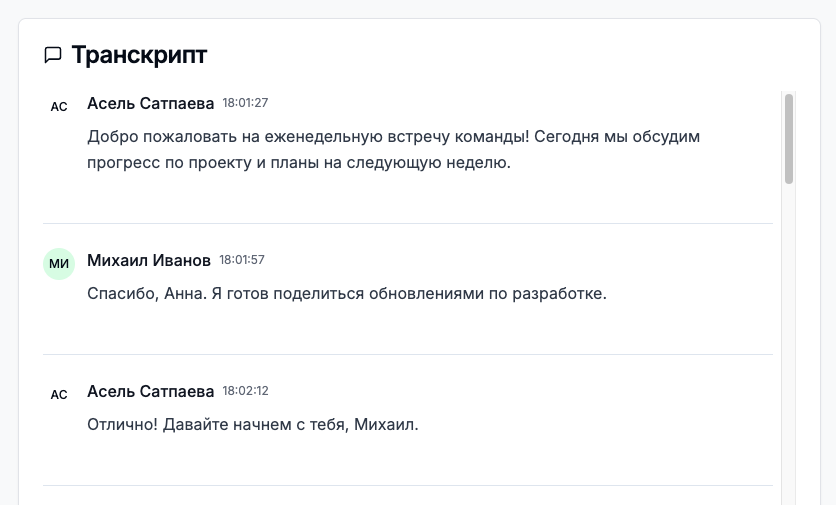Jump to timestamp 18:02:12
This screenshot has height=505, width=836.
click(245, 391)
